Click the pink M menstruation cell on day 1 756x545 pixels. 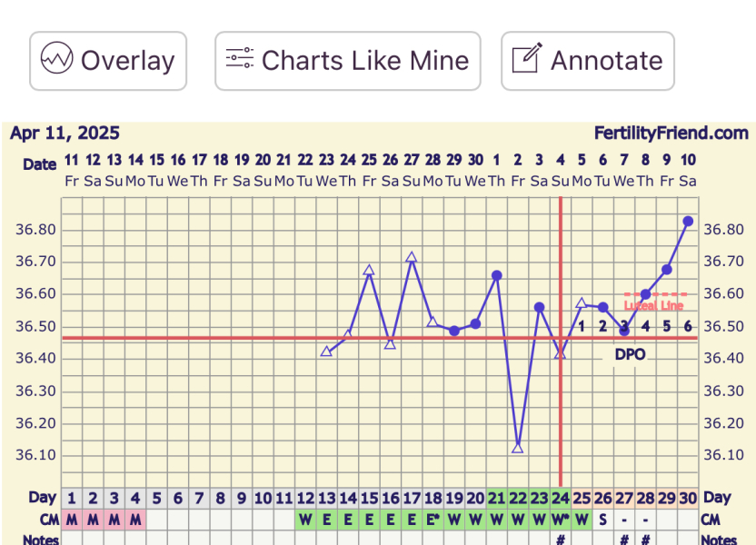[x=71, y=518]
